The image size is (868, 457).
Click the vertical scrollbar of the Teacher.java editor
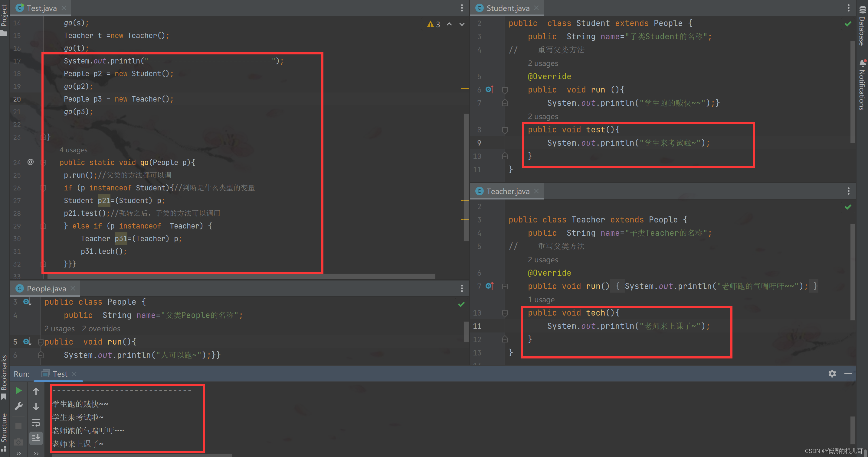coord(853,272)
